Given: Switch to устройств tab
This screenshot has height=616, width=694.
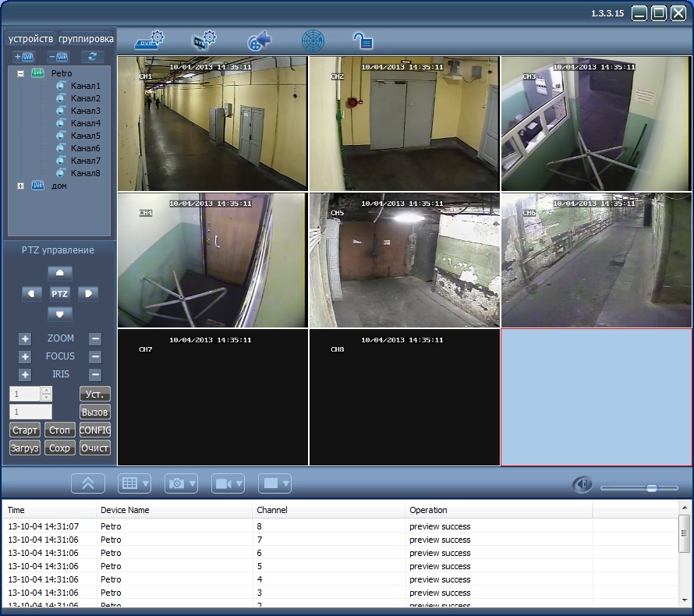Looking at the screenshot, I should (x=30, y=38).
